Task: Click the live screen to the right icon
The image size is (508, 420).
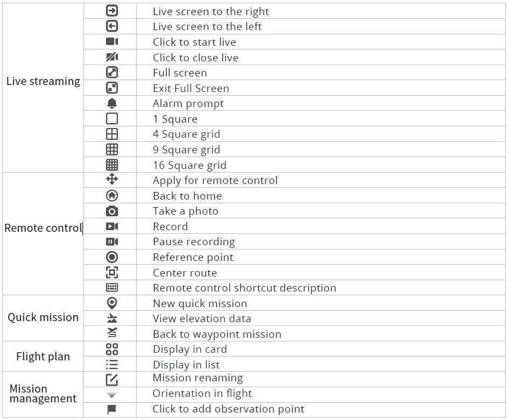Action: pyautogui.click(x=112, y=11)
